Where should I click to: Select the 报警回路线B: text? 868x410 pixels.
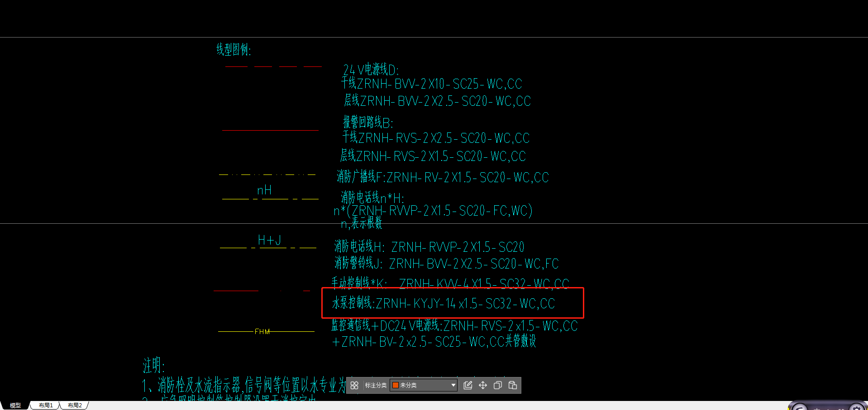tap(368, 122)
